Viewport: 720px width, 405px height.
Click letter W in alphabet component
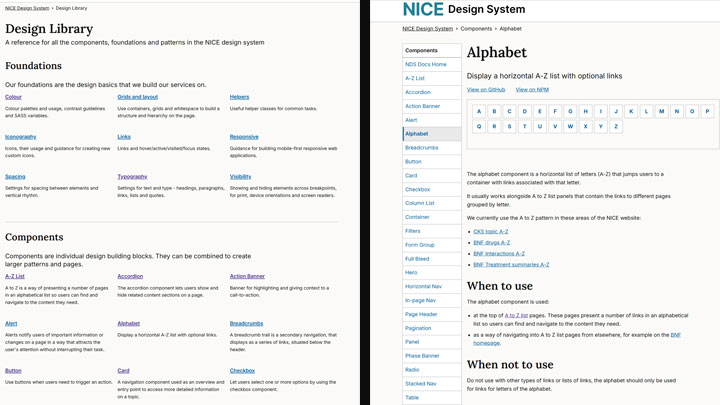click(x=570, y=126)
